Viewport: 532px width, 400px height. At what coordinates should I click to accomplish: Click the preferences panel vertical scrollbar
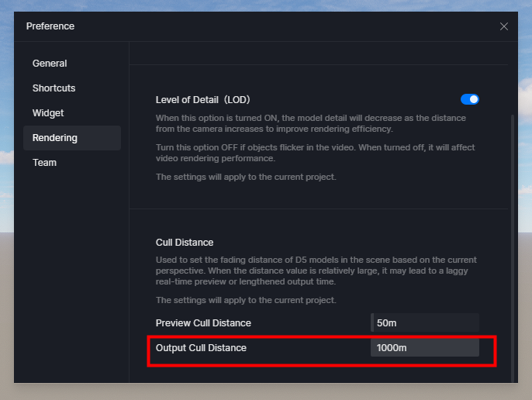click(x=513, y=248)
